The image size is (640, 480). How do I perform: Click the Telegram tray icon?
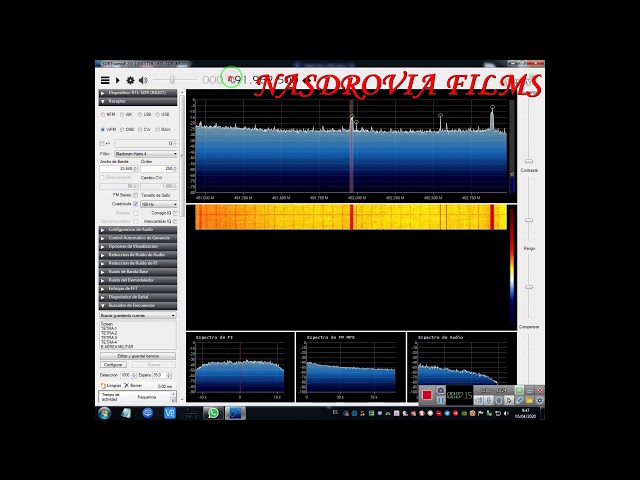click(x=447, y=413)
